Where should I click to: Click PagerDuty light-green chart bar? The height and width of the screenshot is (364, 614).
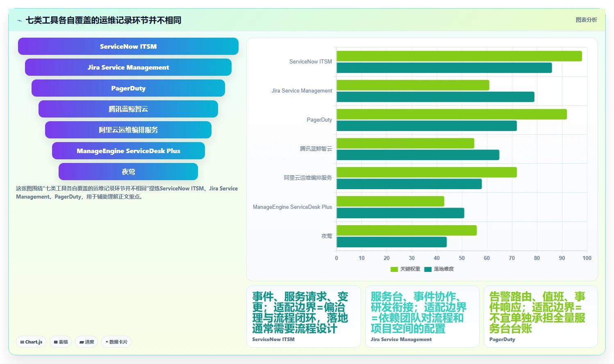(452, 114)
